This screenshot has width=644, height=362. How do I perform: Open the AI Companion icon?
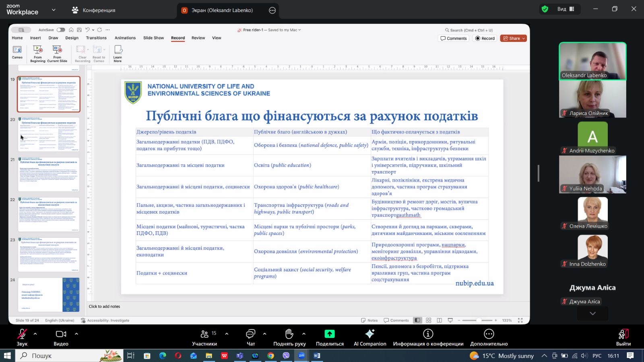[x=369, y=334]
